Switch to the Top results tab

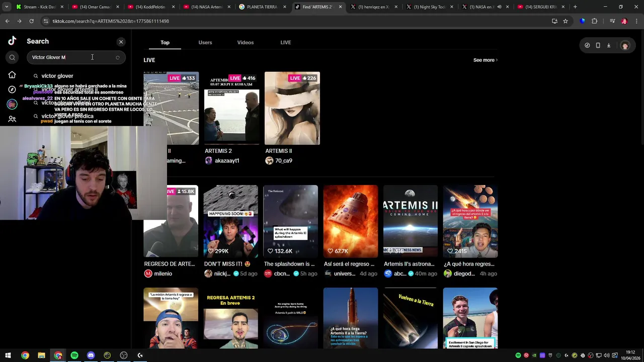165,43
